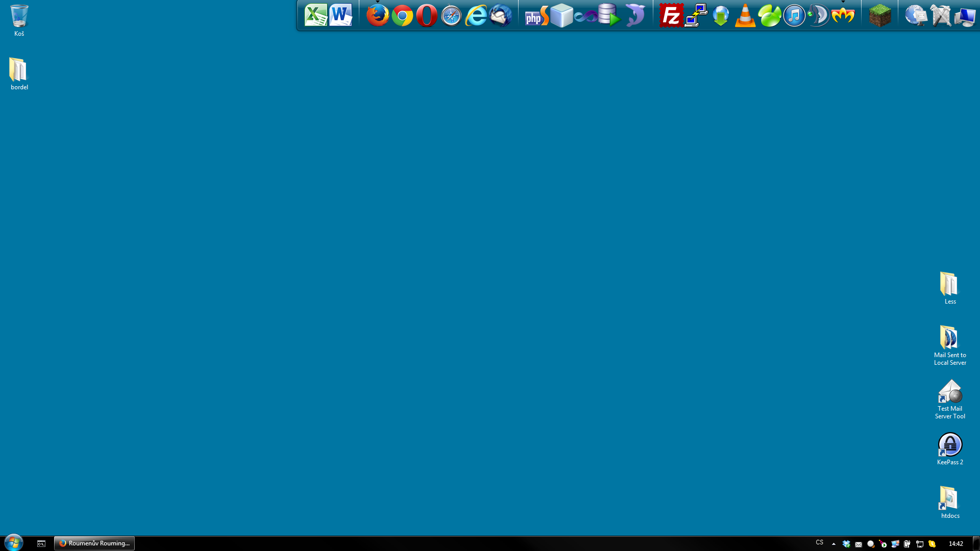The width and height of the screenshot is (980, 551).
Task: Expand the small arrow above Firefox icon
Action: 378,2
